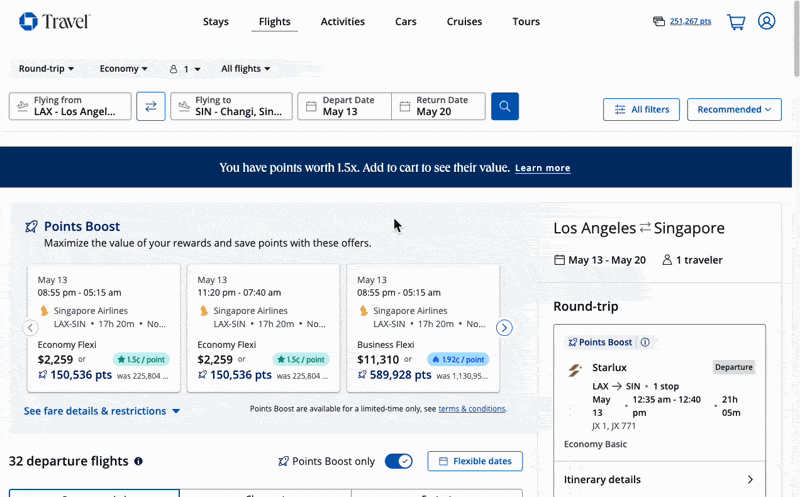Select the 08:55 pm Economy Flexi offer card
800x497 pixels.
pyautogui.click(x=104, y=328)
